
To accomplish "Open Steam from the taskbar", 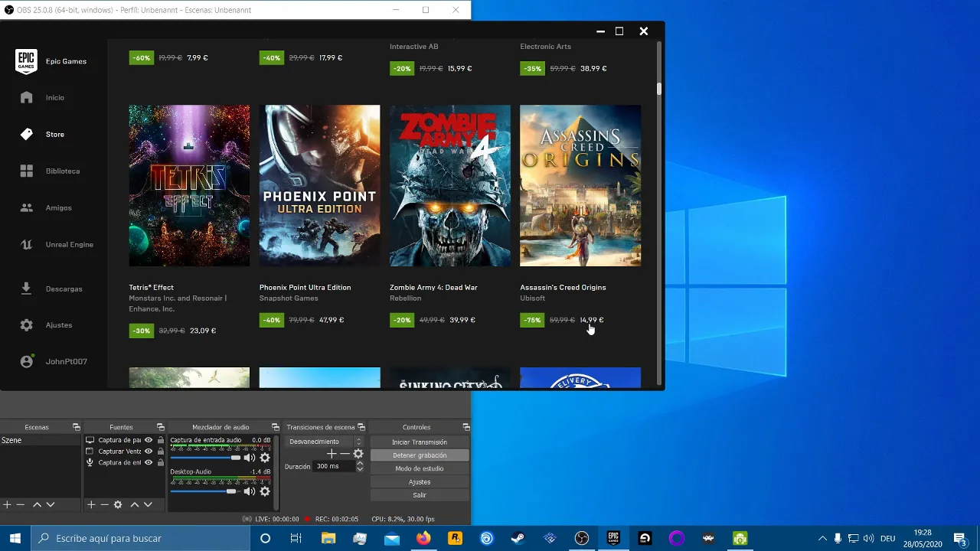I will 518,538.
